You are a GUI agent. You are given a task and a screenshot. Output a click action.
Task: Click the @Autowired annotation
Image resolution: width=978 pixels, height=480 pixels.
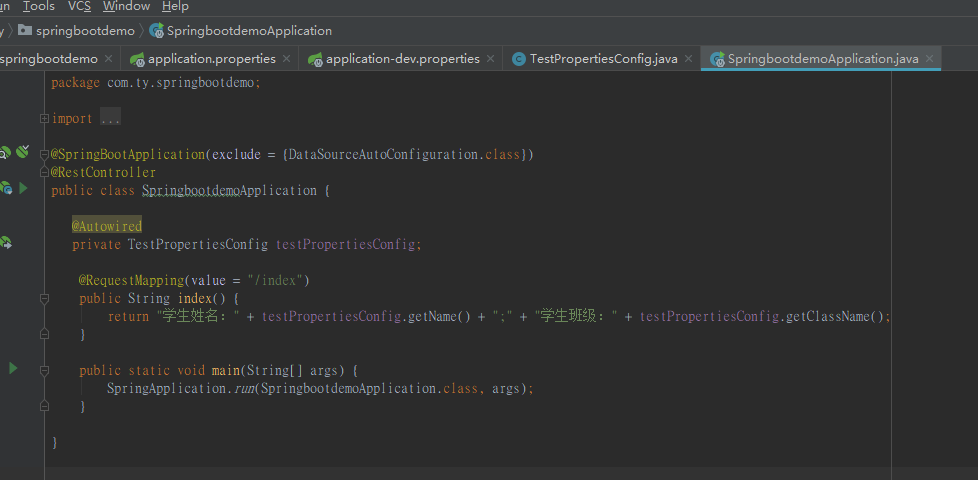click(x=107, y=226)
